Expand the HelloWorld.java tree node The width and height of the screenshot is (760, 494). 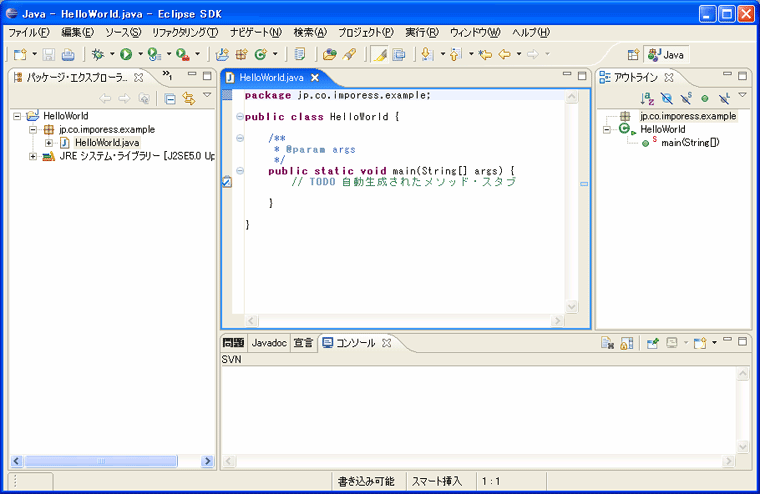click(x=49, y=143)
